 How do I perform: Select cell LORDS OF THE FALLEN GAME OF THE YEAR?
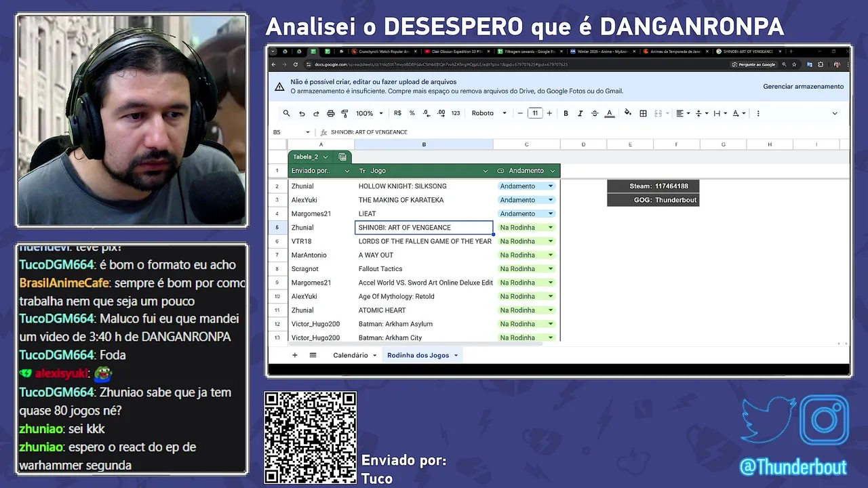click(x=424, y=241)
